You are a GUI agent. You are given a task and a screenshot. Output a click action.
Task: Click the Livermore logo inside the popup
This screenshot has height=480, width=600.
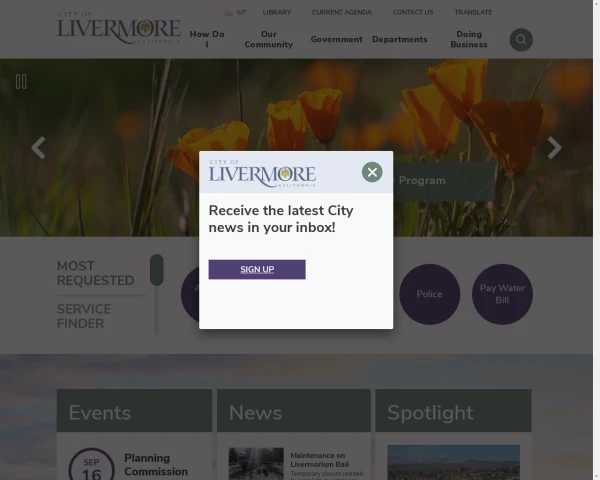[x=262, y=173]
